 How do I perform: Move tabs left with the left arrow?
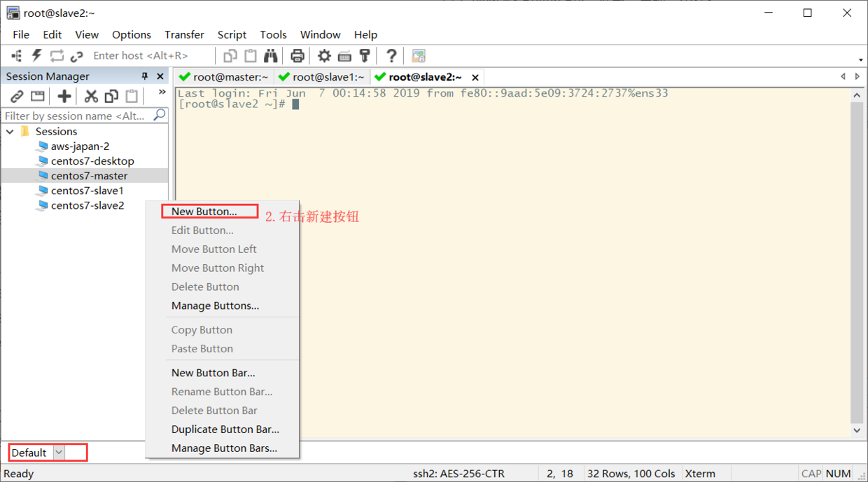tap(843, 76)
